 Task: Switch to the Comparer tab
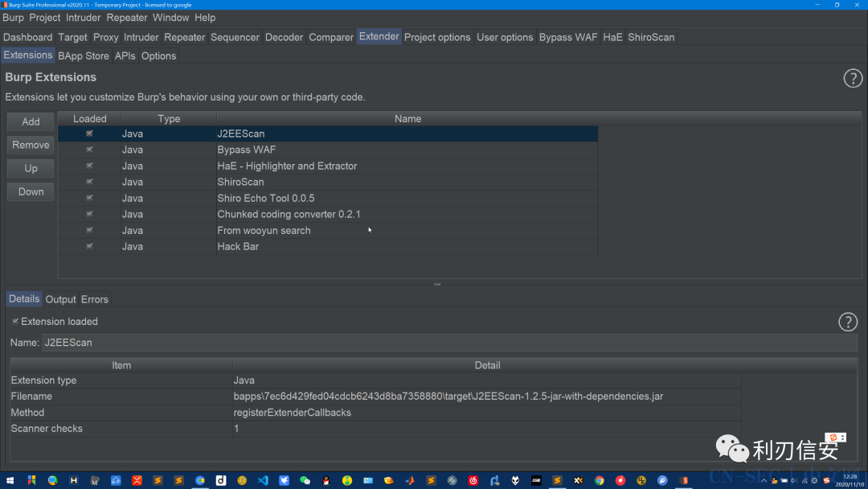331,37
